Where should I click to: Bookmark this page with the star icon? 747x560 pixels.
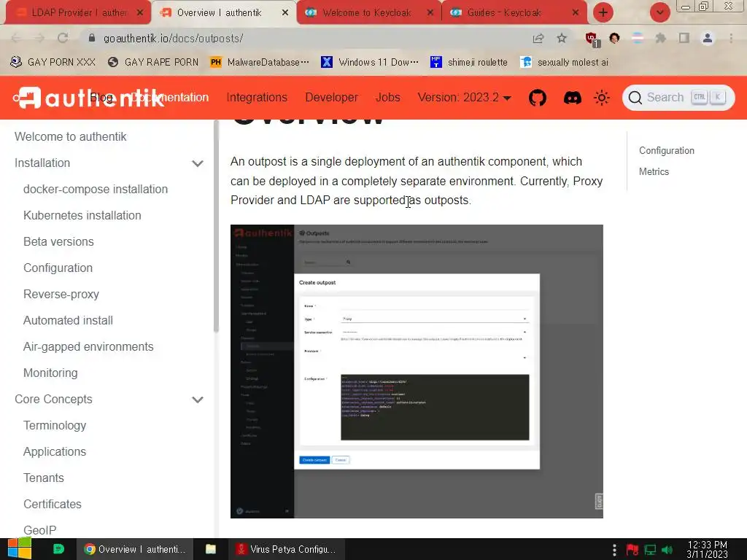pos(562,38)
